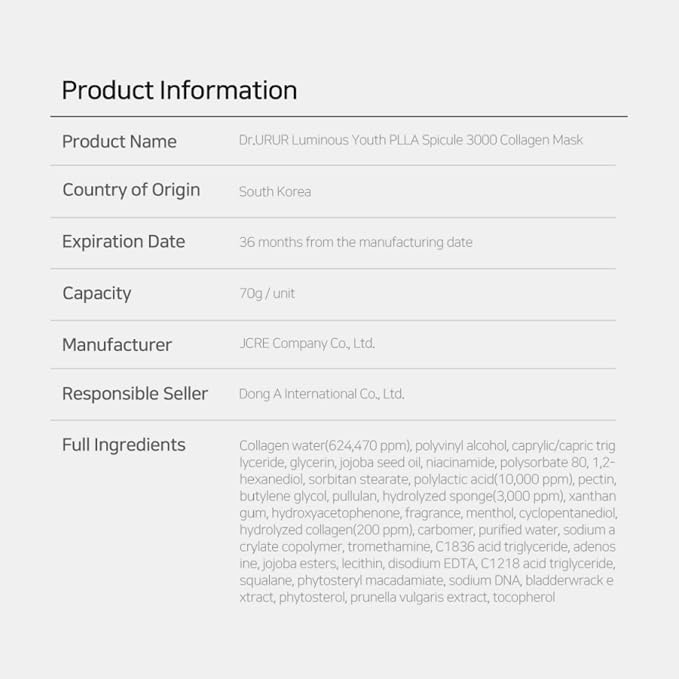This screenshot has height=679, width=679.
Task: Select the Full Ingredients label
Action: [124, 445]
